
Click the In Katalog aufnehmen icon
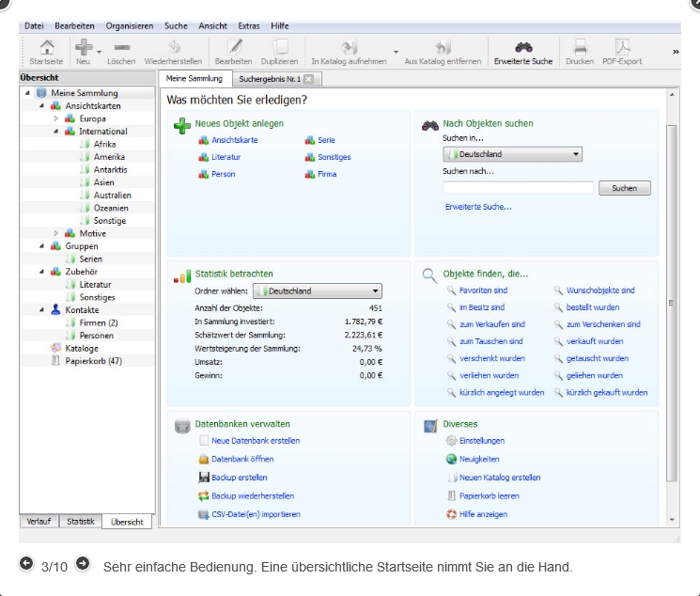click(350, 47)
